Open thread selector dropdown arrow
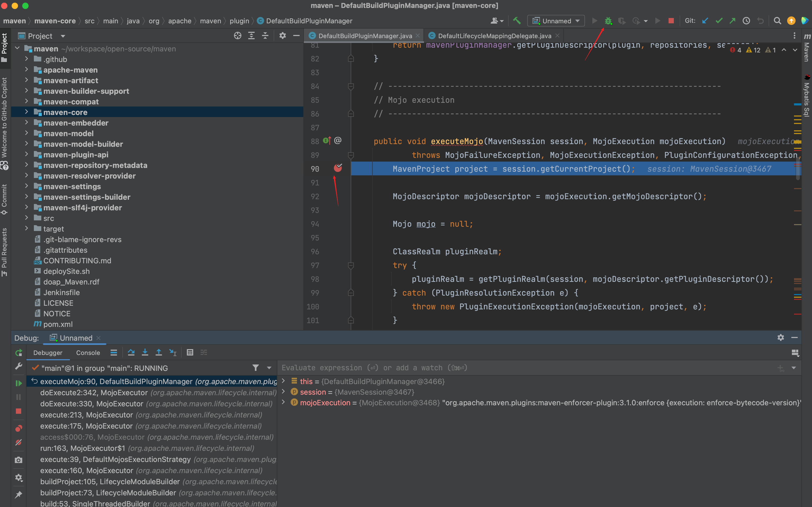 point(269,368)
